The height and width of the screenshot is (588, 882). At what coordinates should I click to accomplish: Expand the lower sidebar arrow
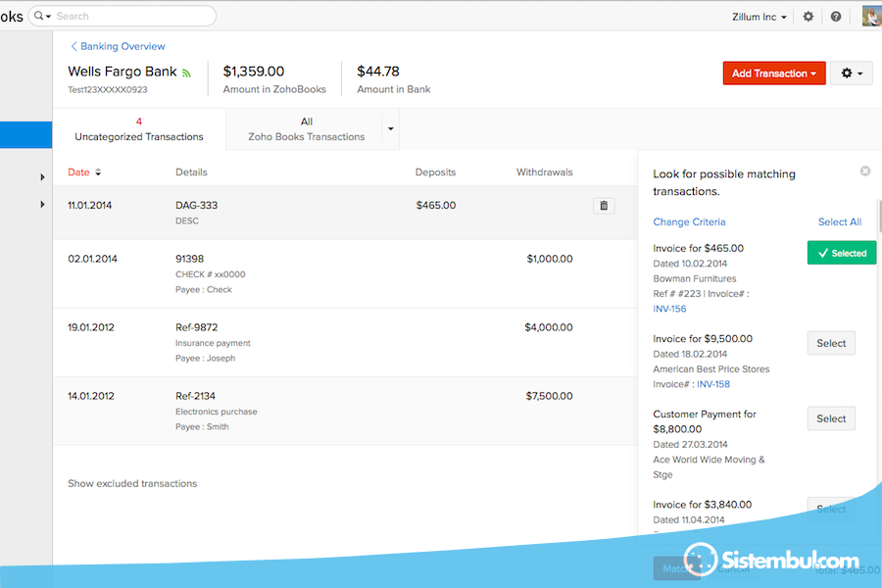tap(42, 204)
